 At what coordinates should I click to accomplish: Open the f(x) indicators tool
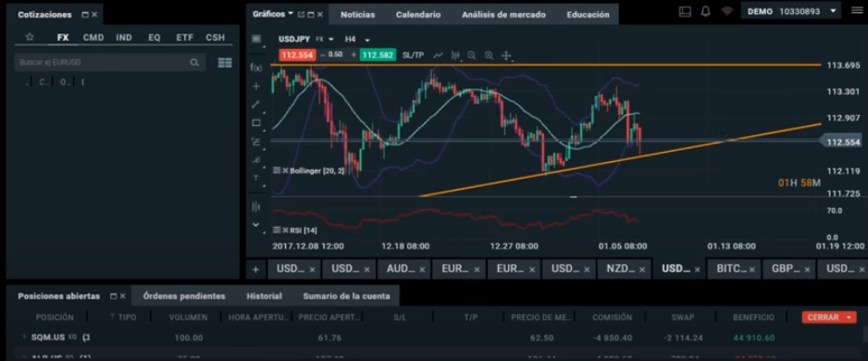[255, 68]
